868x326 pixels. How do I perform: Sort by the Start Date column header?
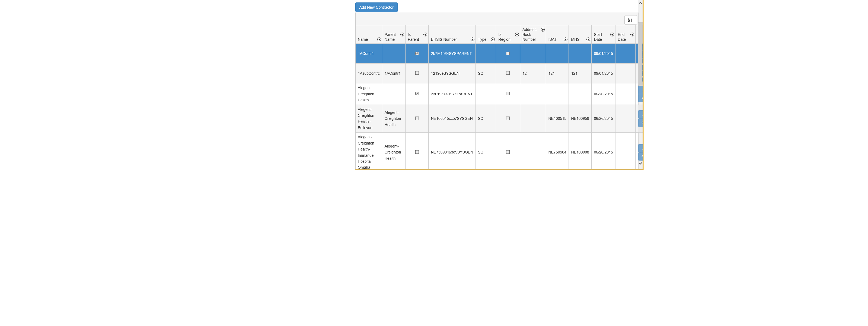598,37
